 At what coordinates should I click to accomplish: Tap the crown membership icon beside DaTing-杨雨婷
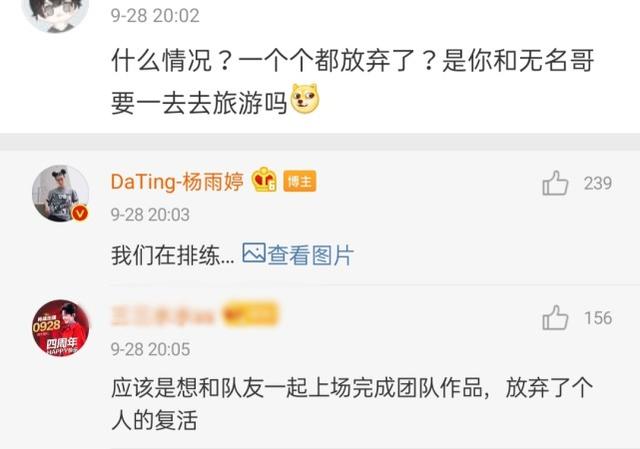[264, 180]
